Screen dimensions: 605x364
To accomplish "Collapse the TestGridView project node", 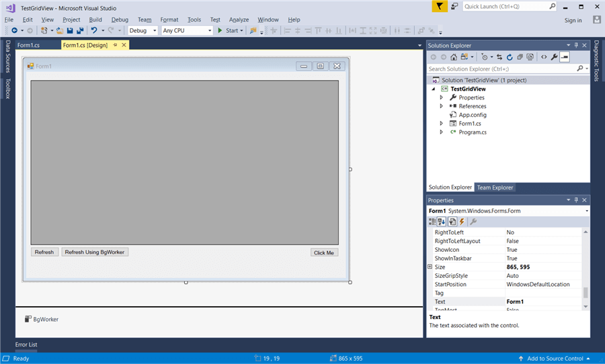I will pos(434,89).
